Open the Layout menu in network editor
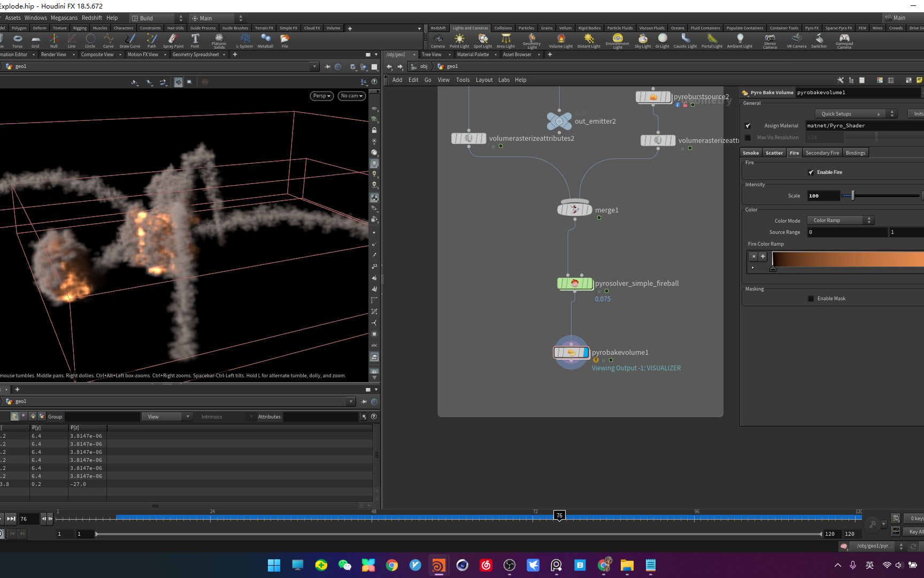924x578 pixels. click(x=484, y=80)
